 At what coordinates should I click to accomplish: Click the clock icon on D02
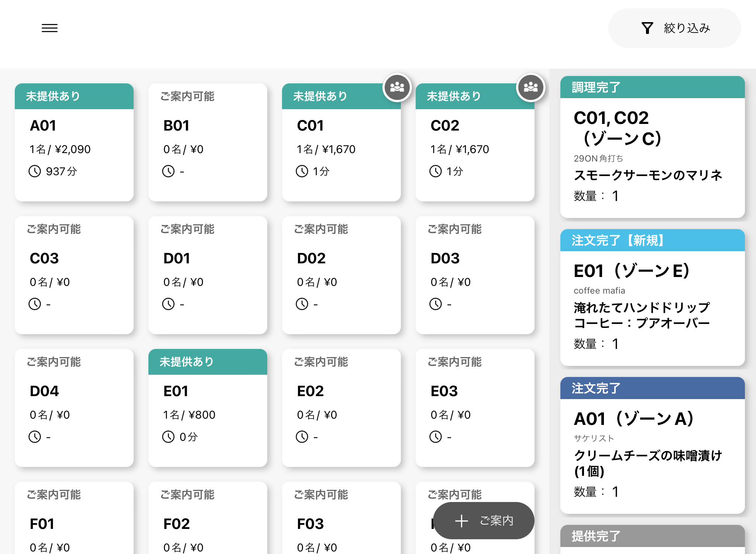click(302, 304)
